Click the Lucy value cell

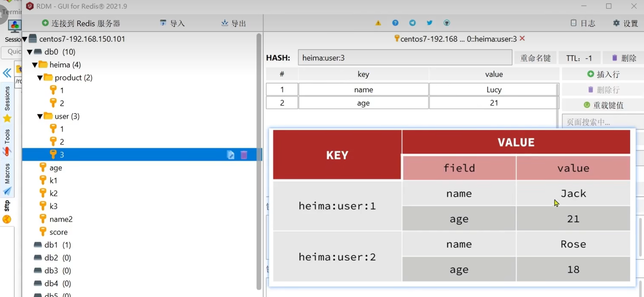[494, 90]
